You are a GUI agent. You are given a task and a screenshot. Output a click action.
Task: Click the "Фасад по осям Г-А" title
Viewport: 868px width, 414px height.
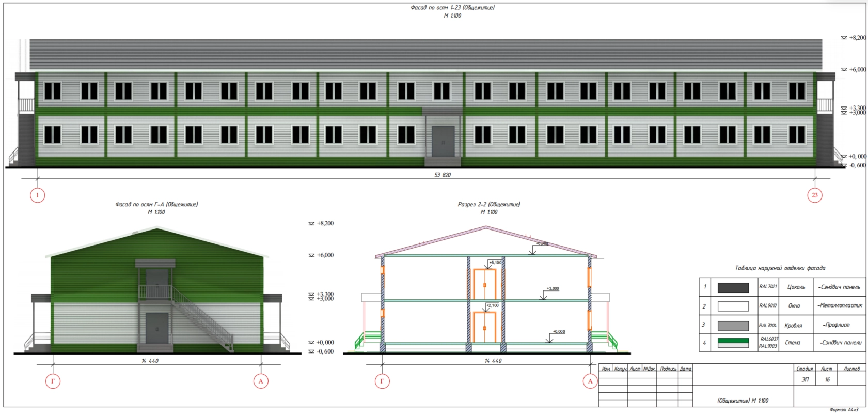(156, 204)
